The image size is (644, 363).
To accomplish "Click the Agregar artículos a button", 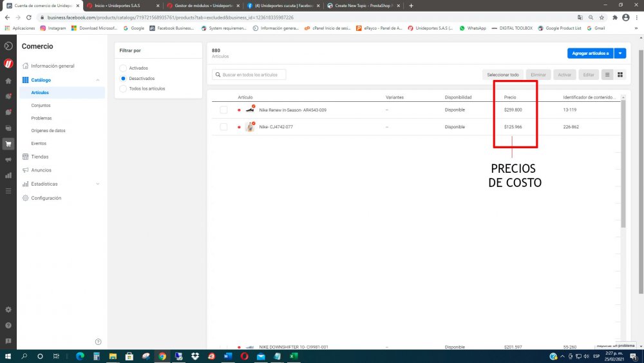I will point(590,53).
